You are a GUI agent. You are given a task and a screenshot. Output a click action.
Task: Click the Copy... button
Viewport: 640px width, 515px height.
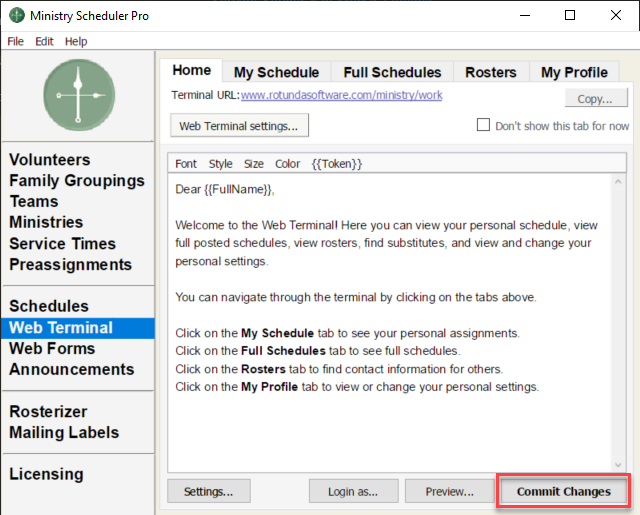tap(596, 98)
